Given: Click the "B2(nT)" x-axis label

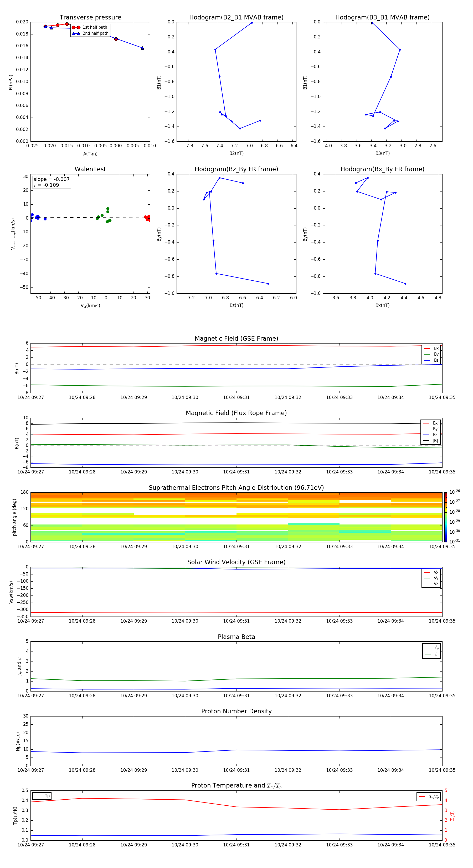Looking at the screenshot, I should tap(236, 153).
